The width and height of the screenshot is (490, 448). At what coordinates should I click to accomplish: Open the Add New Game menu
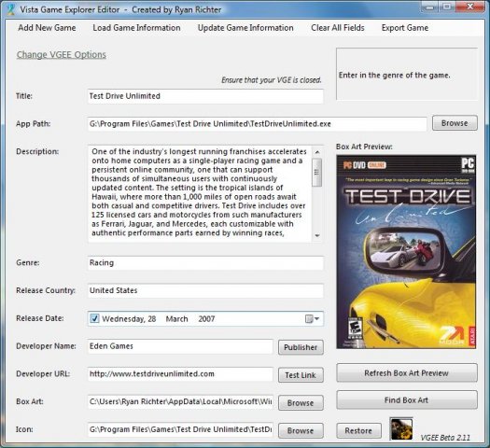47,28
